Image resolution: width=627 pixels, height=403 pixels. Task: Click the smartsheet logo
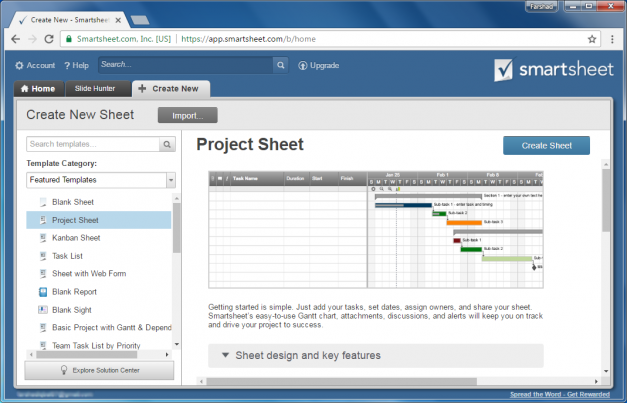tap(553, 70)
